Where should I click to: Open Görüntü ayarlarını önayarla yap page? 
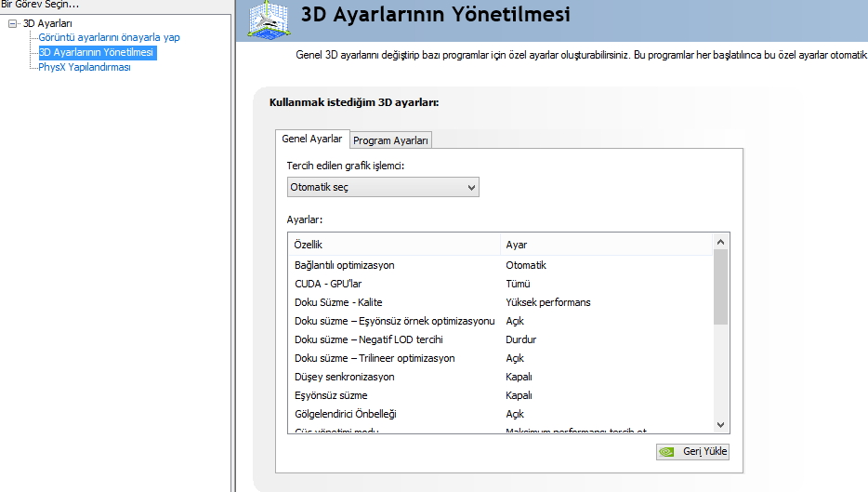(109, 37)
